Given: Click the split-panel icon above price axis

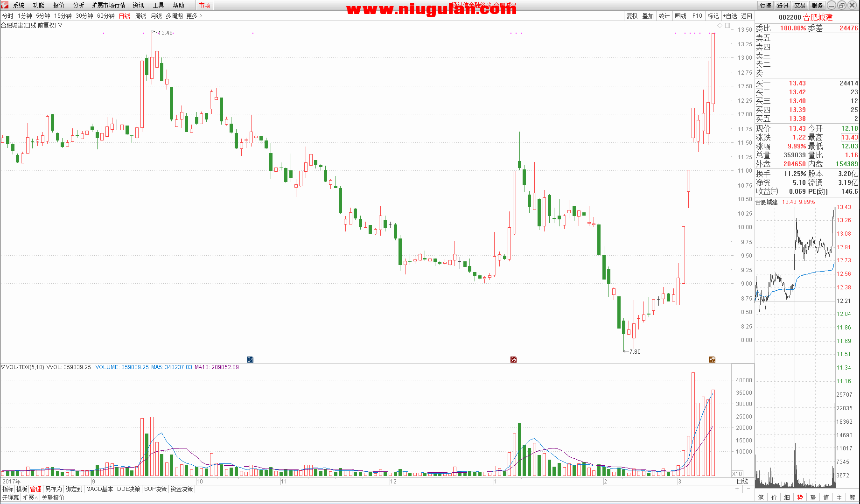Looking at the screenshot, I should tap(727, 25).
